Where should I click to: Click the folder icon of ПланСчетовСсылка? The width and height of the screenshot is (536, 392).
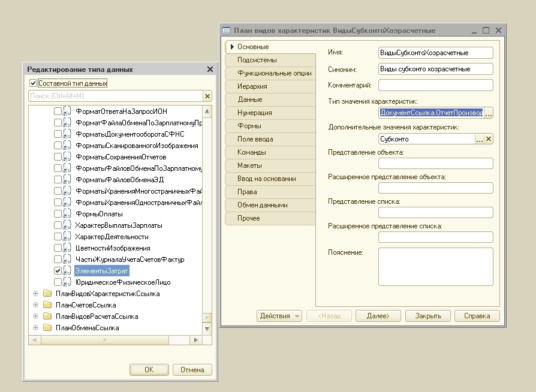(x=47, y=305)
